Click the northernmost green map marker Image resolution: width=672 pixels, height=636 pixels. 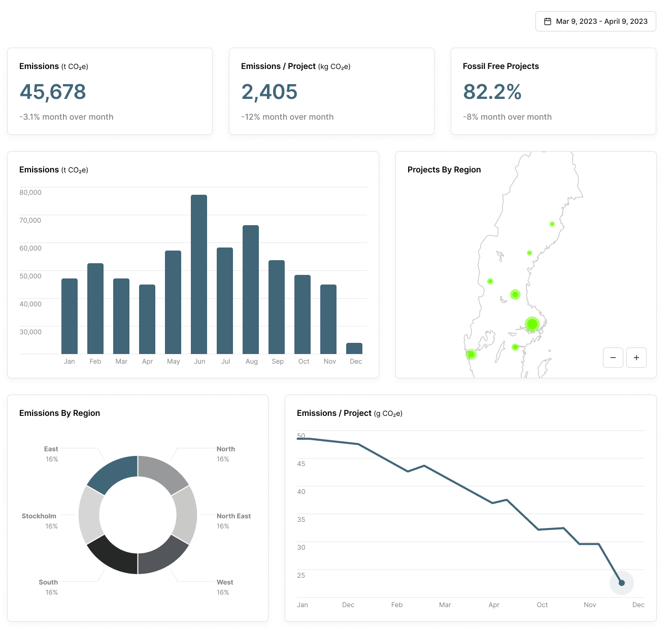(x=552, y=224)
